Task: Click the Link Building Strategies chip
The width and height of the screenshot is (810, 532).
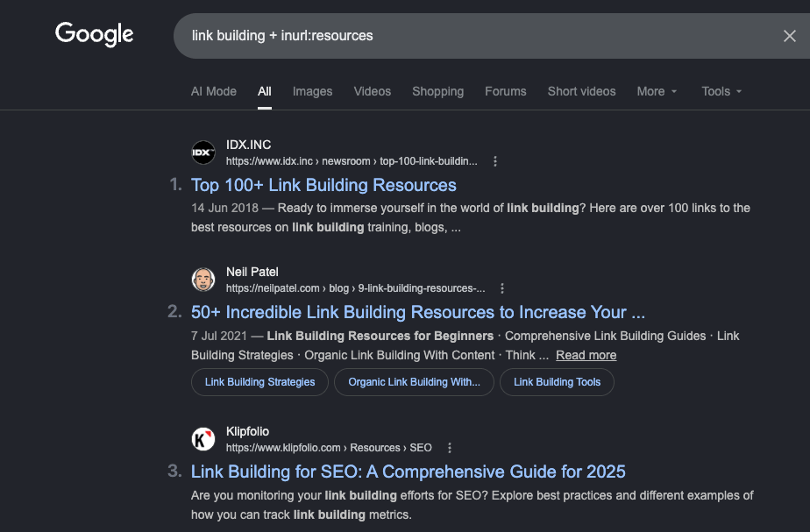Action: click(259, 382)
